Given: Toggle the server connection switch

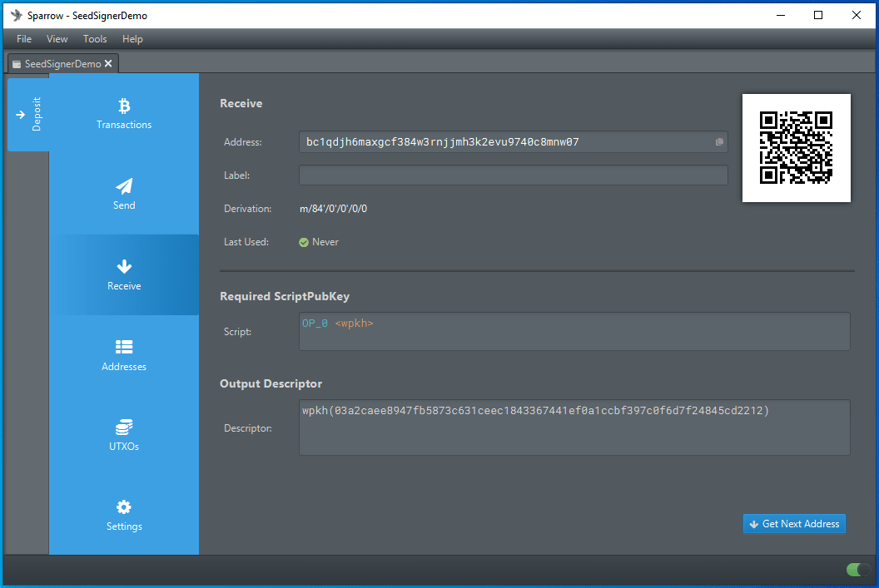Looking at the screenshot, I should 857,570.
